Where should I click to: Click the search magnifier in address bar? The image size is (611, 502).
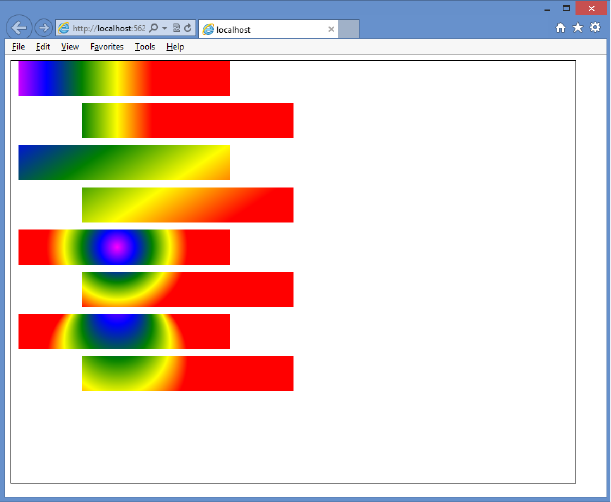tap(154, 28)
